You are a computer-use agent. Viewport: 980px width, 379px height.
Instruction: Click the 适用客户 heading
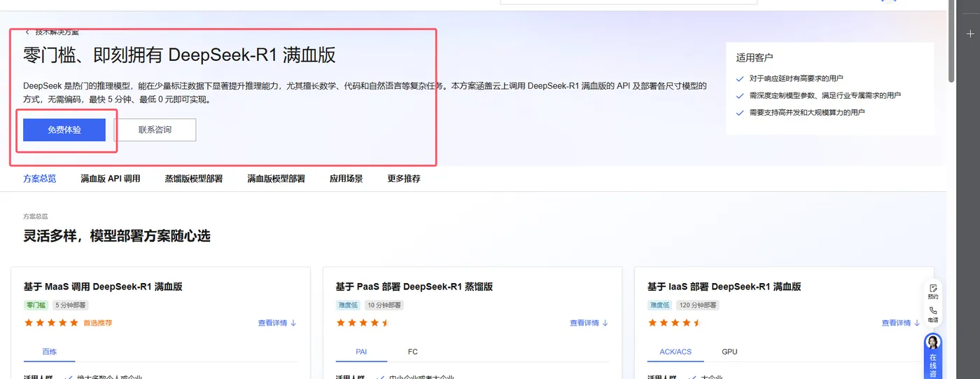click(755, 57)
